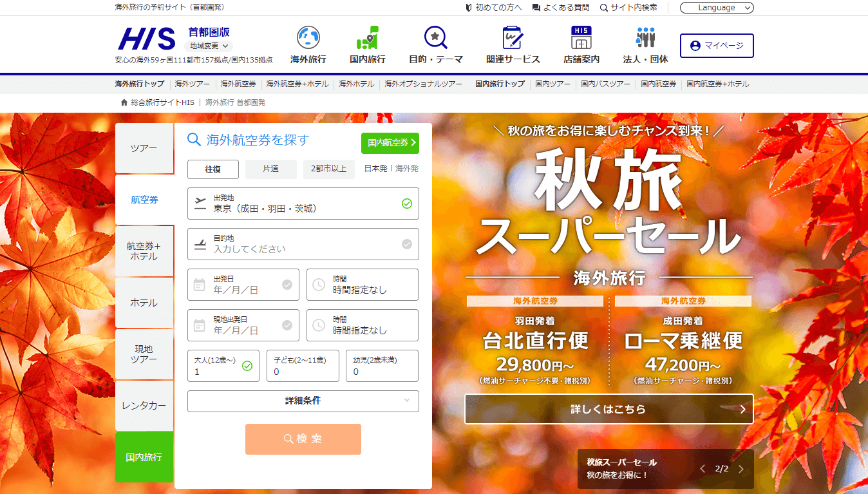The height and width of the screenshot is (494, 868).
Task: Switch to the ホテル sidebar tab
Action: (144, 303)
